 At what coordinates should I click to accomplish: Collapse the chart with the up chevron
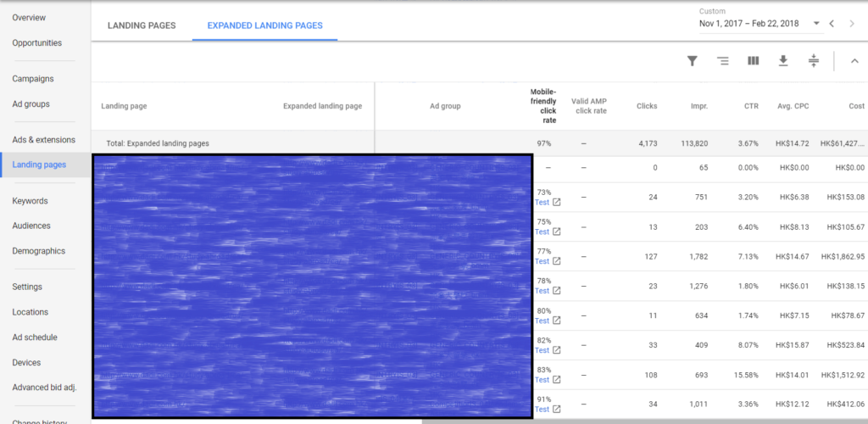(854, 61)
